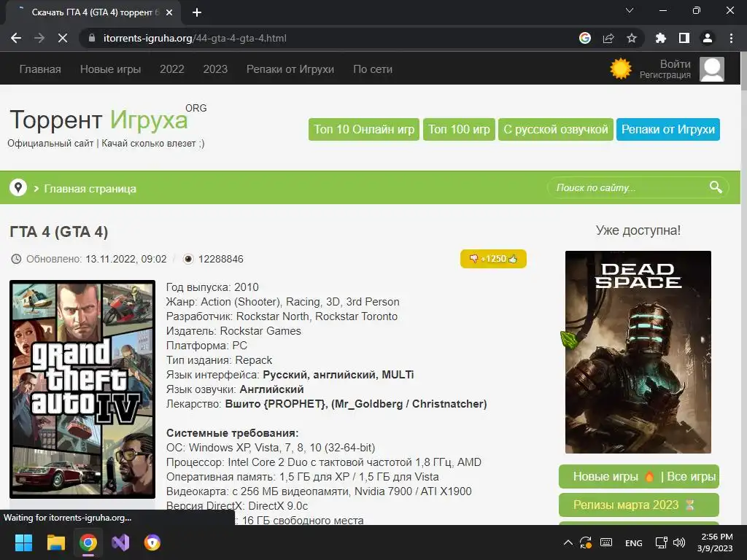Open Репаки от Игрухи top menu item
The image size is (747, 560).
point(290,69)
